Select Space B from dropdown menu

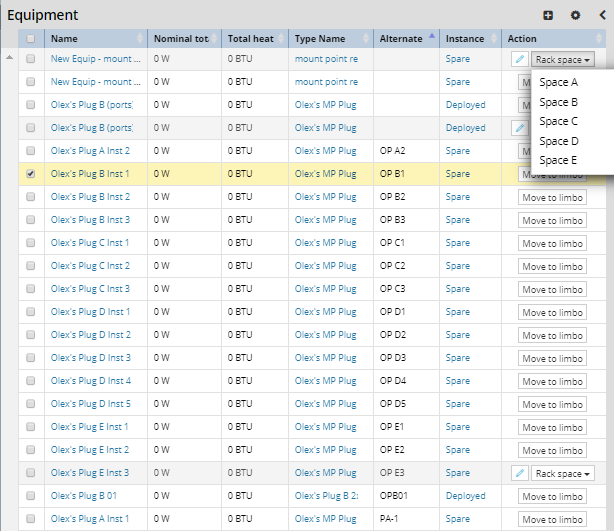point(558,102)
